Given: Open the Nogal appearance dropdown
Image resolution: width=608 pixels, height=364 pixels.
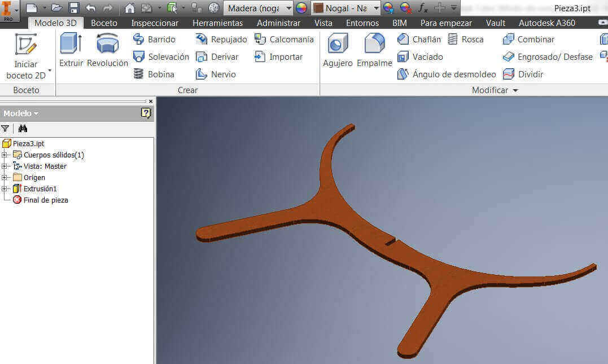Looking at the screenshot, I should click(376, 8).
